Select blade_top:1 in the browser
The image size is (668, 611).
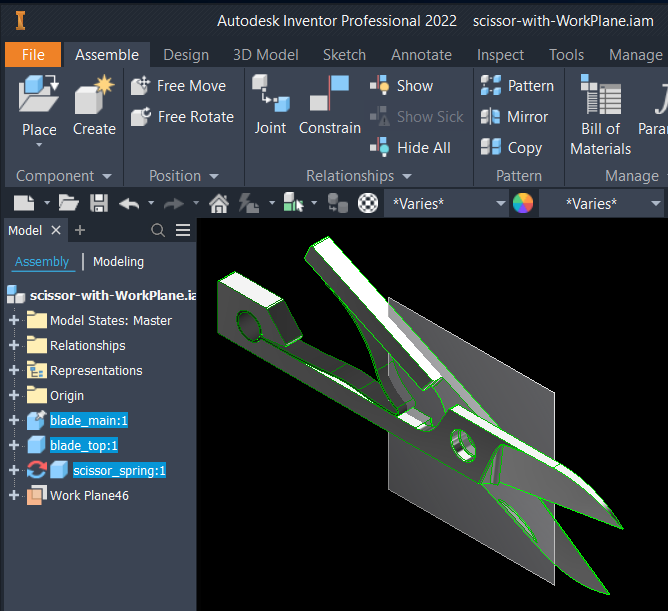(x=84, y=445)
